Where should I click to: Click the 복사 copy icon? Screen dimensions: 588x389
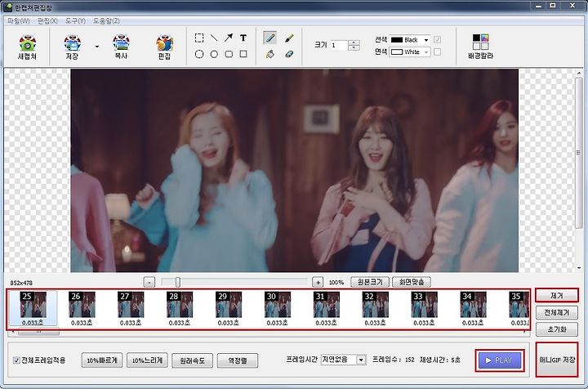click(121, 47)
